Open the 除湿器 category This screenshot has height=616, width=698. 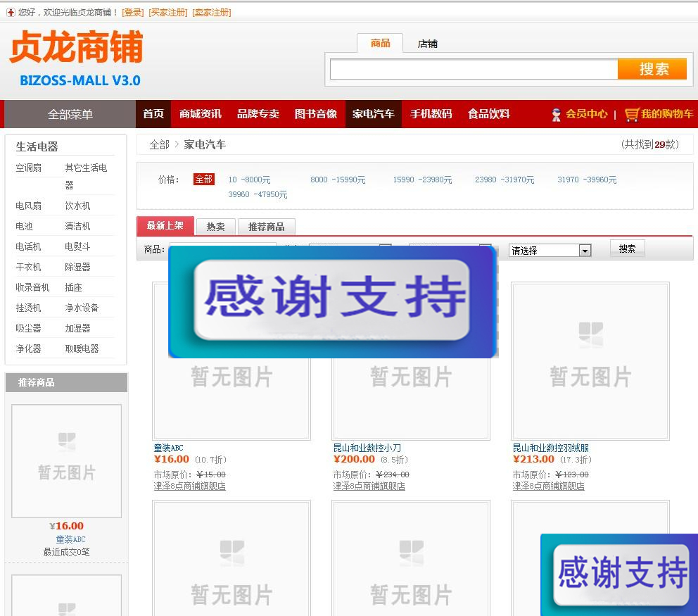(77, 268)
